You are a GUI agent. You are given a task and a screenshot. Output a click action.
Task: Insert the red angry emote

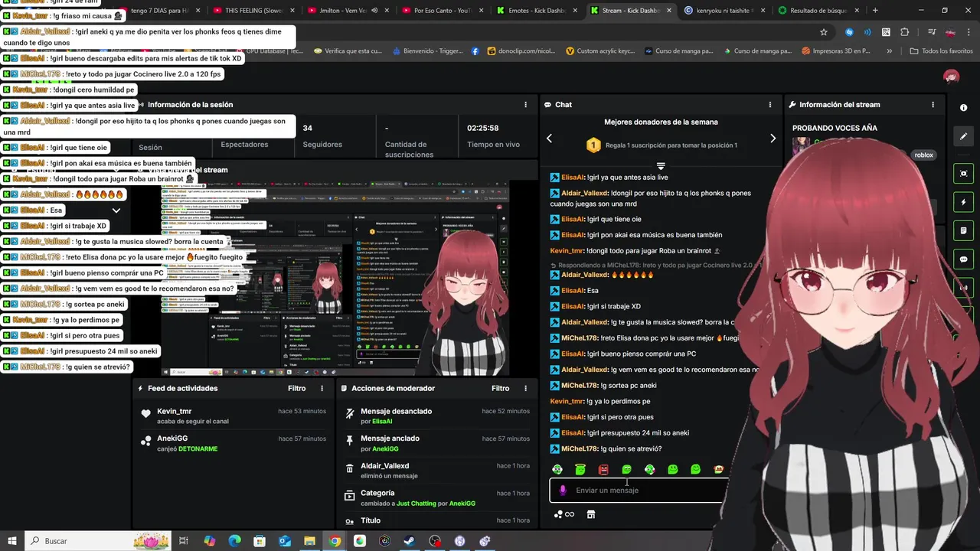click(x=603, y=469)
